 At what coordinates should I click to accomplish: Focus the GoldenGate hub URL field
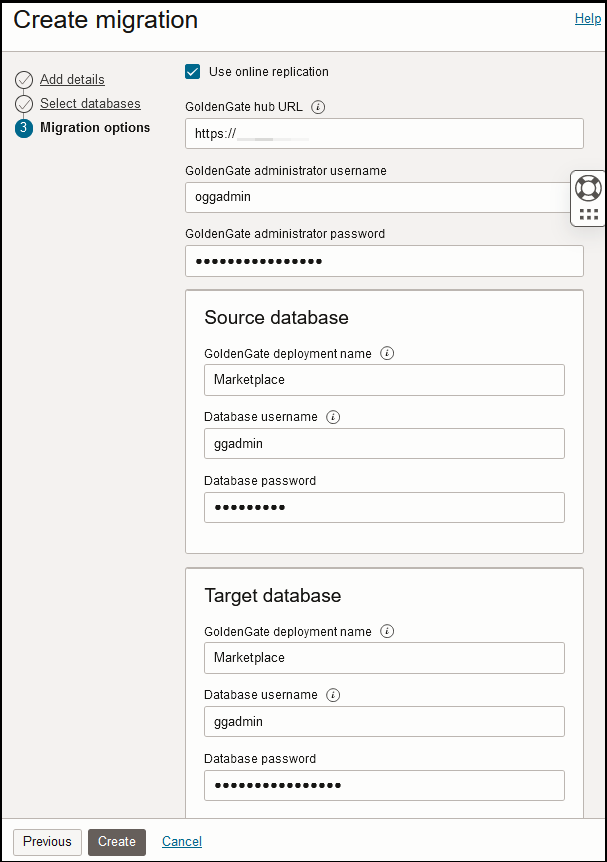[x=384, y=133]
